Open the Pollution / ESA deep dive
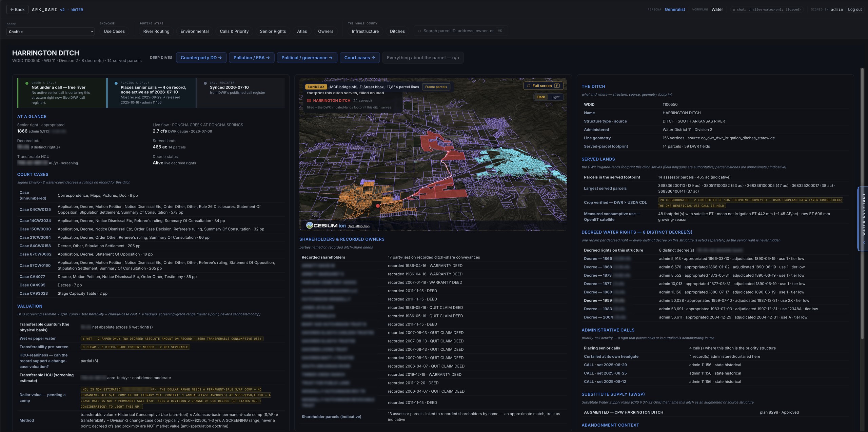Image resolution: width=868 pixels, height=432 pixels. coord(251,58)
